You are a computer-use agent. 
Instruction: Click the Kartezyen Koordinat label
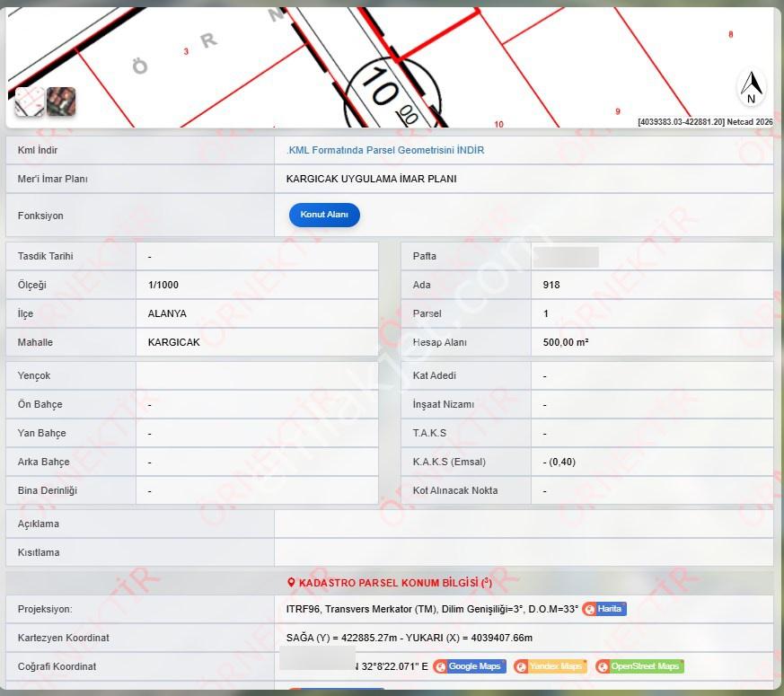64,638
